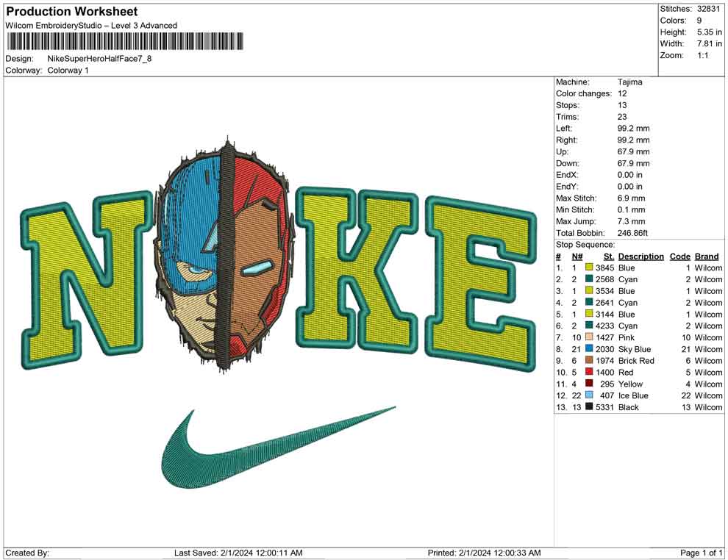The image size is (728, 560).
Task: Click the Total Bobbin value 246.86ft
Action: (632, 233)
